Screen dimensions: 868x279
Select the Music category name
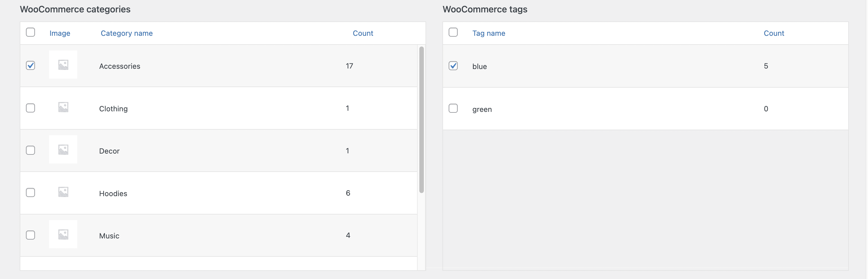point(109,236)
